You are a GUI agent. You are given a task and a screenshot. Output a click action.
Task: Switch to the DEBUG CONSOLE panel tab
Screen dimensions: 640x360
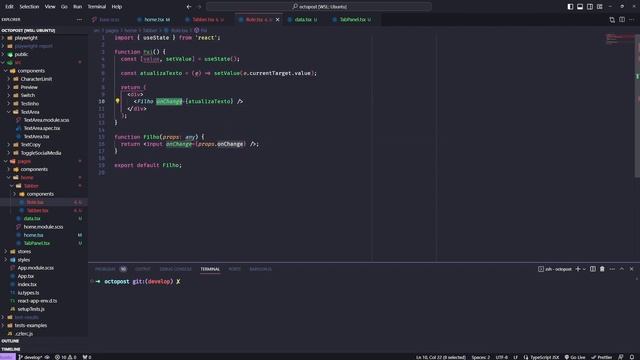click(176, 269)
